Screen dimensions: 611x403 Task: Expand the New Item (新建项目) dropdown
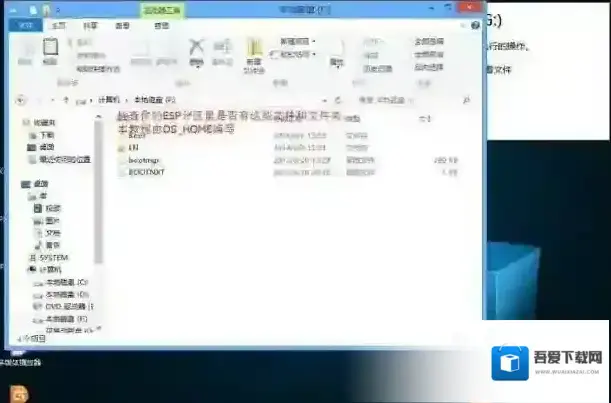pos(296,41)
